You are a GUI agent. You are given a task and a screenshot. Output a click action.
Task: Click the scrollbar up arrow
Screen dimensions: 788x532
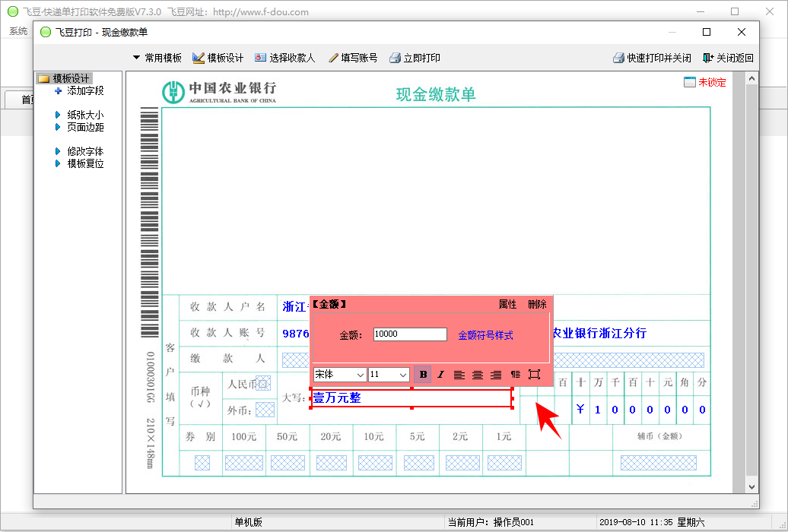coord(751,78)
